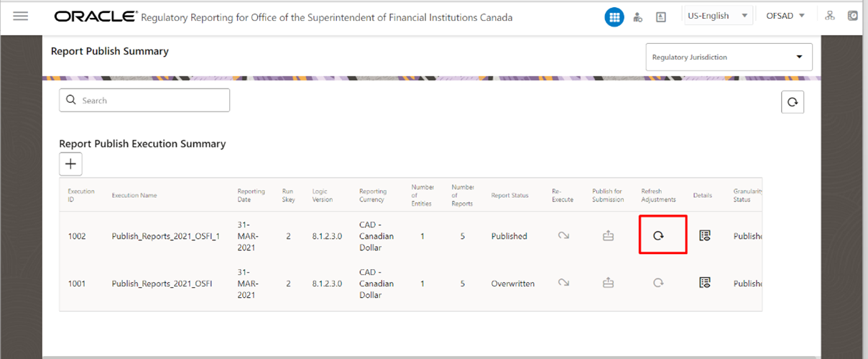Open the US-English language dropdown
The image size is (868, 359).
coord(717,16)
